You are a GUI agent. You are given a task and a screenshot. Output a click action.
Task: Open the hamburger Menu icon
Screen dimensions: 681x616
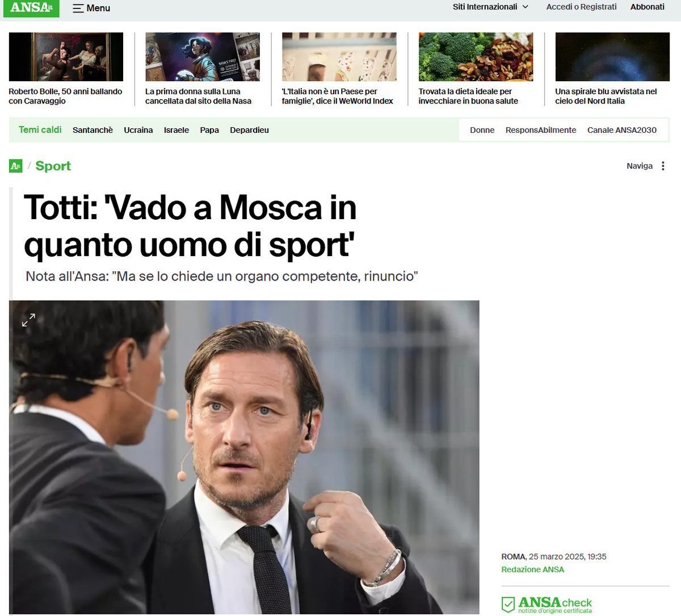coord(78,9)
